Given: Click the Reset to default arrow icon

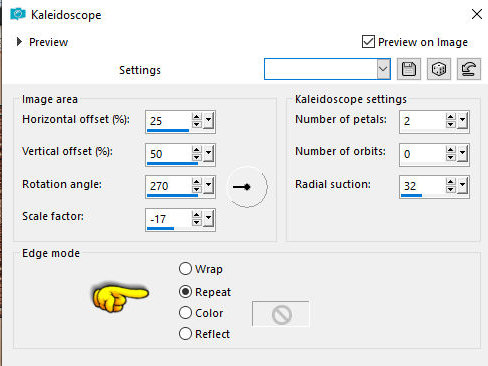Looking at the screenshot, I should pos(469,69).
